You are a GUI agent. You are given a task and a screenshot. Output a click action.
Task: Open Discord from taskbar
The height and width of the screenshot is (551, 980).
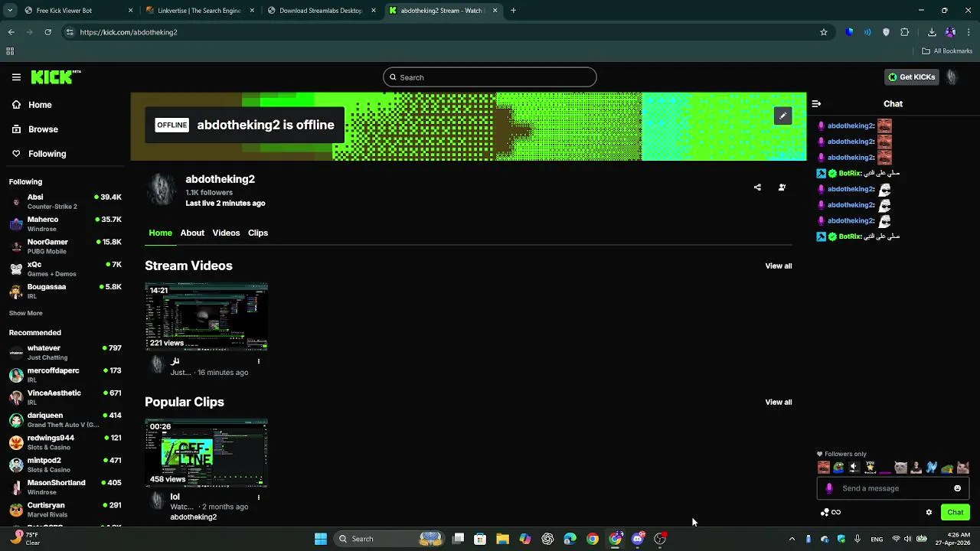[x=638, y=539]
